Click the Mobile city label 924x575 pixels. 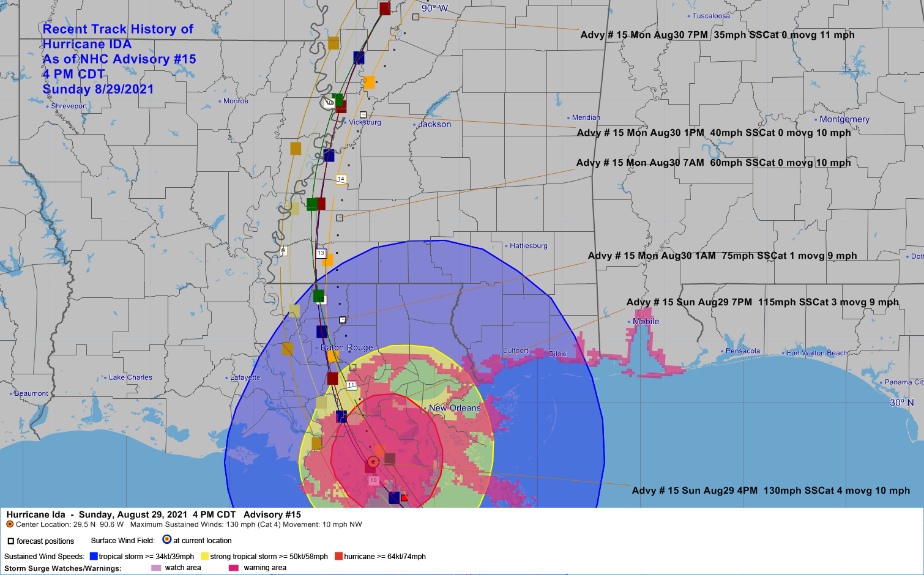[646, 321]
